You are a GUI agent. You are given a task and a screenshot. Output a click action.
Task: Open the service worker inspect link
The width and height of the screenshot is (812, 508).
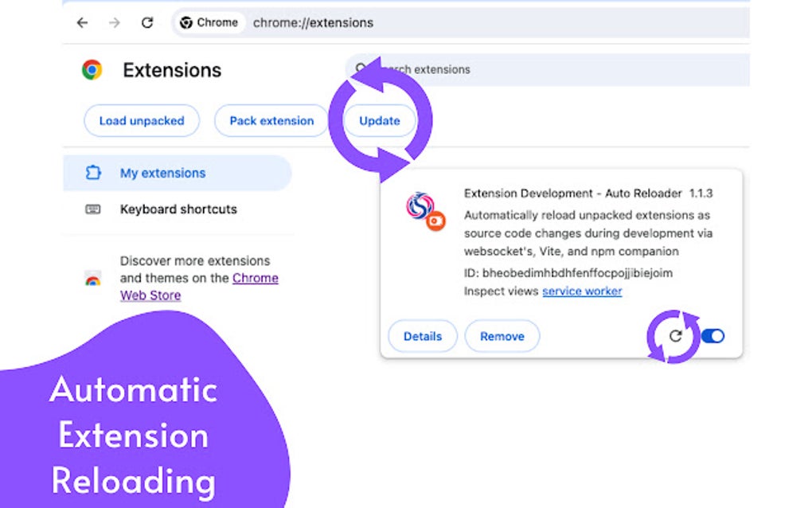582,291
